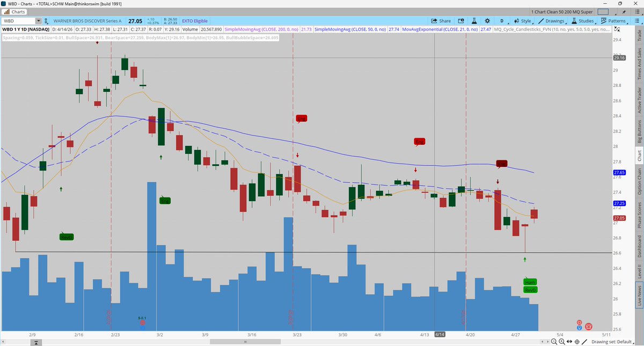Click '1 Chart Clean 50 200 MQ Super' label
Screen dimensions: 644x346
562,12
